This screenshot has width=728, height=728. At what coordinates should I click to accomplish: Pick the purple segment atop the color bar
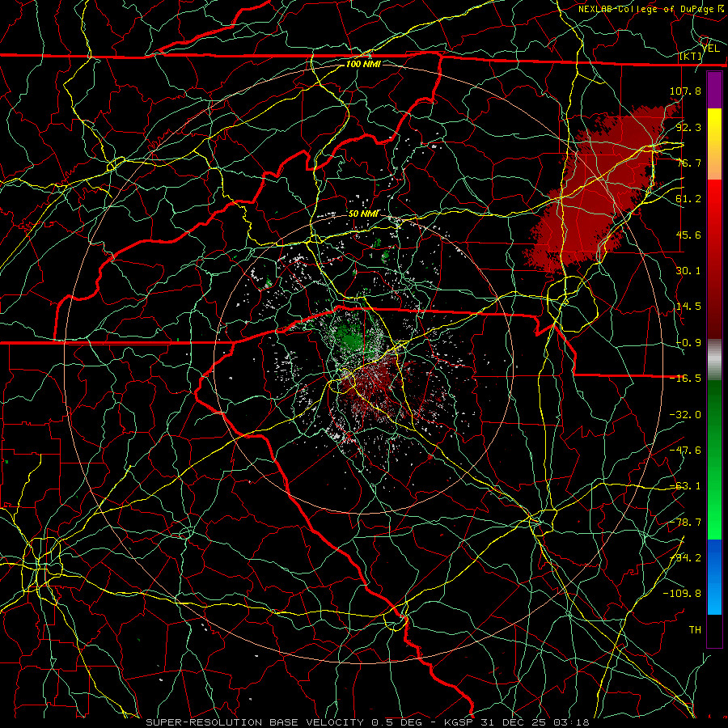(714, 90)
